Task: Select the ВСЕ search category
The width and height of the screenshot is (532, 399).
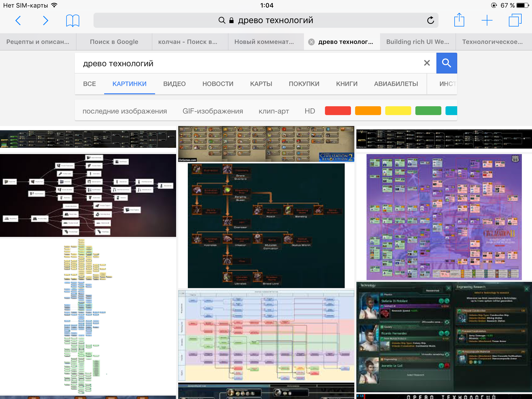Action: (89, 84)
